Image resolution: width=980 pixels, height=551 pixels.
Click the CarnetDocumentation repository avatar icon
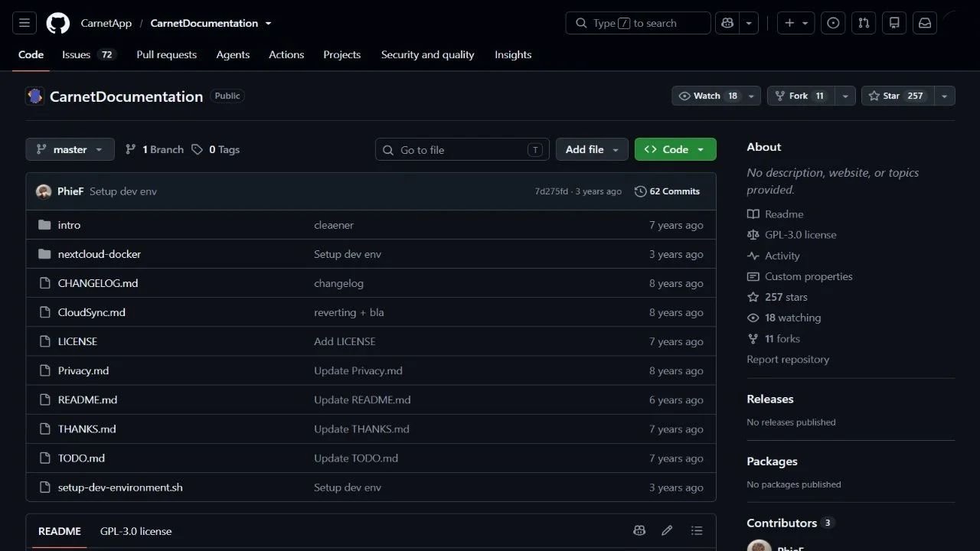click(35, 96)
